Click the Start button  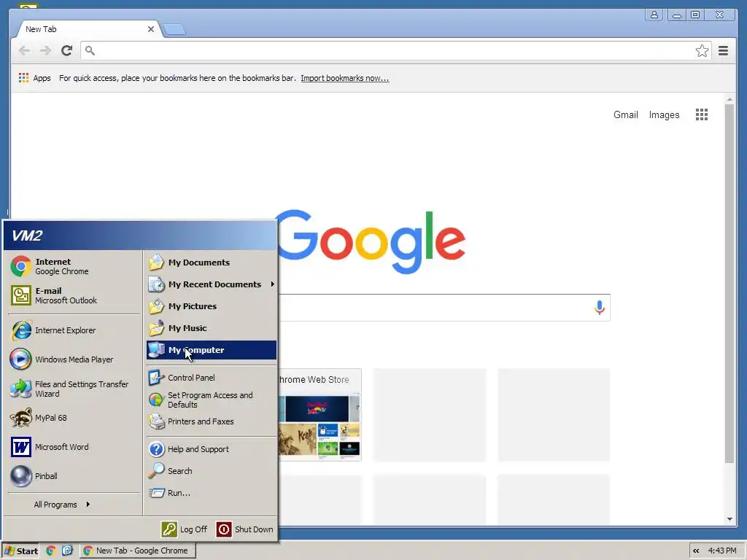point(21,551)
